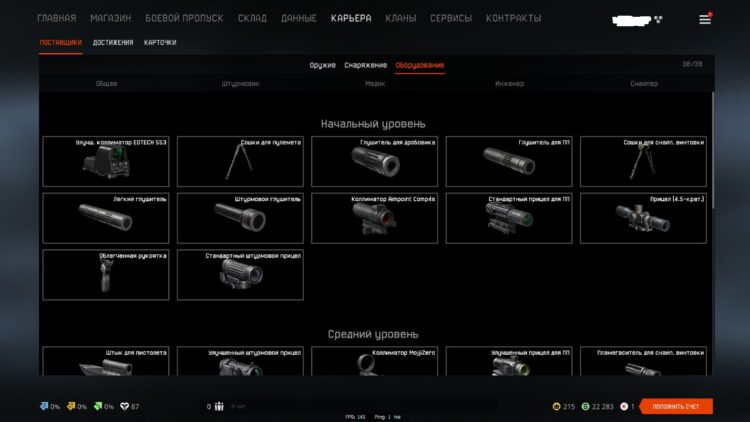Screen dimensions: 750x422
Task: Open the hamburger menu icon
Action: click(x=705, y=19)
